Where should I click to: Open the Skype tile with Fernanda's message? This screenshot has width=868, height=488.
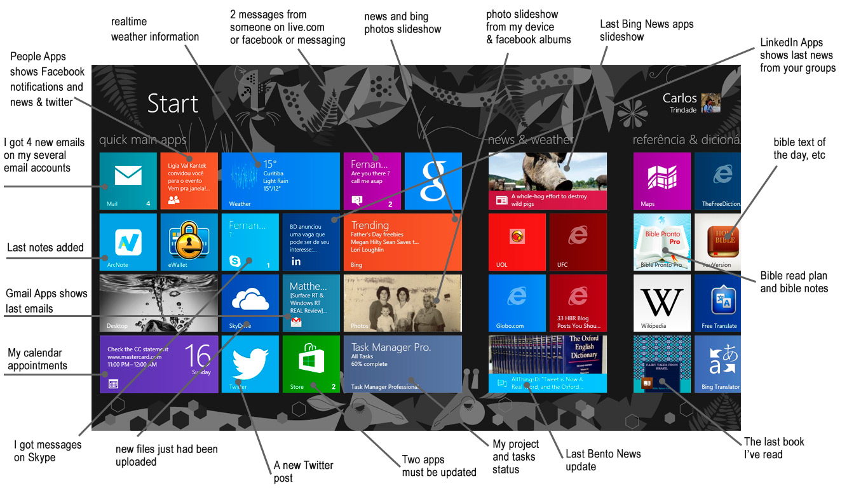coord(250,241)
